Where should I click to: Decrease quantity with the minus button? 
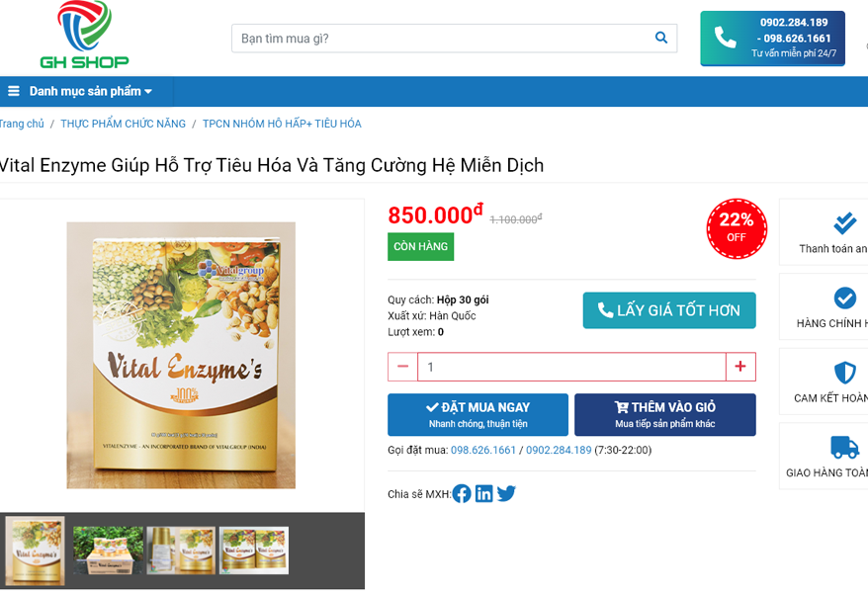tap(403, 367)
